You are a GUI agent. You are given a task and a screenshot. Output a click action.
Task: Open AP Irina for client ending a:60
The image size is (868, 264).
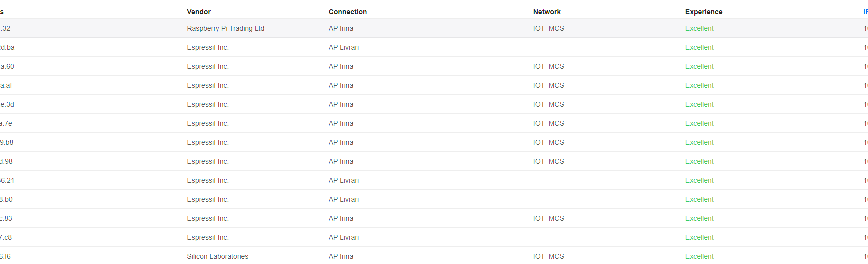click(341, 66)
